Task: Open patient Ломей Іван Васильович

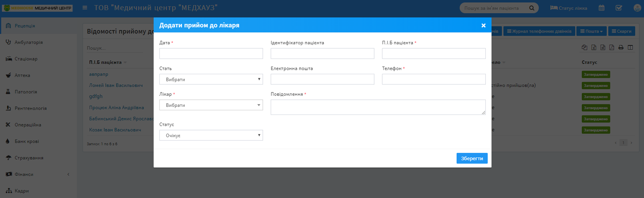Action: pos(116,85)
